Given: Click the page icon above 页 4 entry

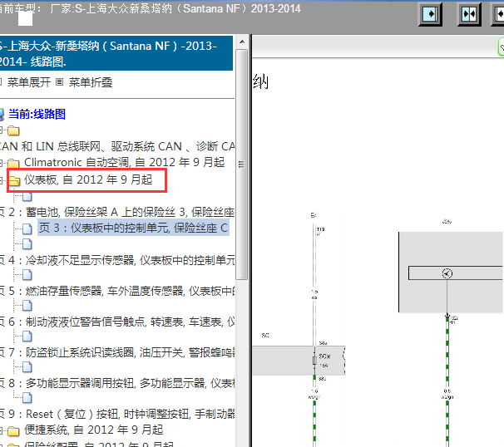Looking at the screenshot, I should click(x=27, y=244).
